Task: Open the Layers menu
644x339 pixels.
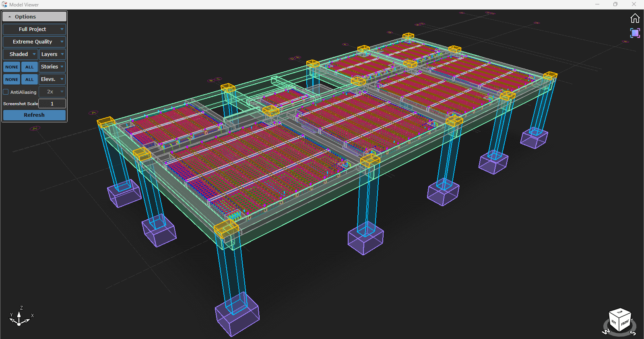Action: (52, 54)
